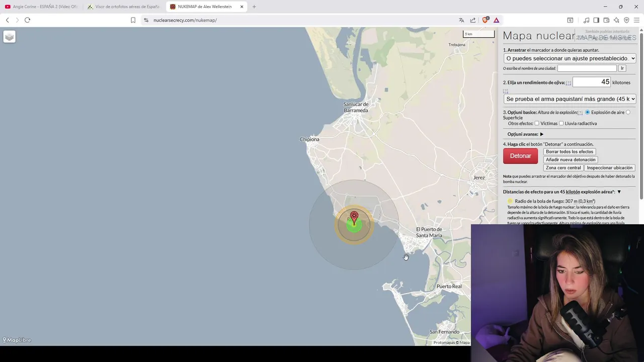Go back with the browser back arrow
The image size is (644, 362).
point(8,20)
